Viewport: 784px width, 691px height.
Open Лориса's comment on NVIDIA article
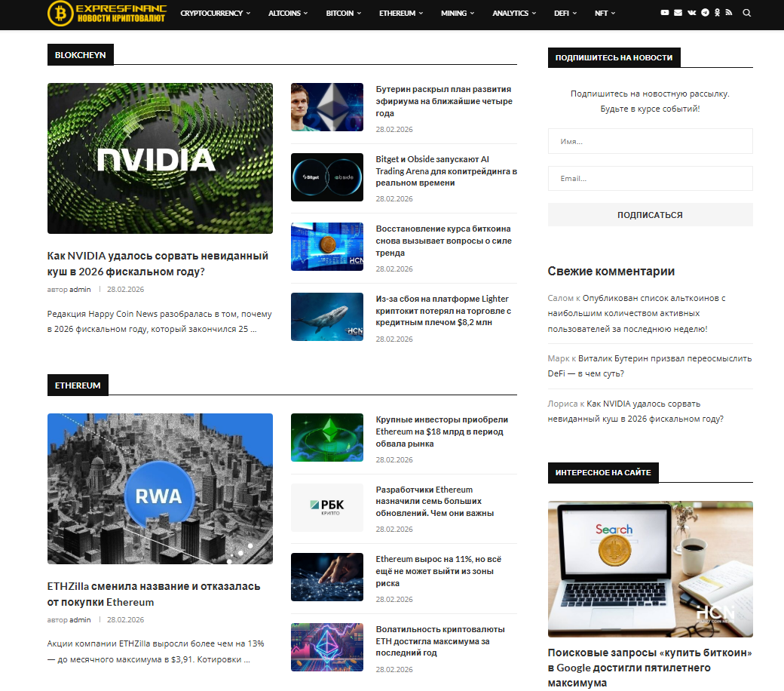(x=635, y=411)
